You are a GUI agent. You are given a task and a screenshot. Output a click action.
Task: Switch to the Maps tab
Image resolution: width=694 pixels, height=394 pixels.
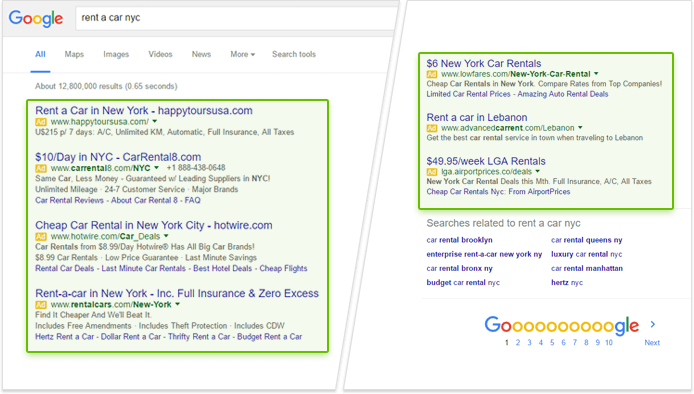click(74, 54)
